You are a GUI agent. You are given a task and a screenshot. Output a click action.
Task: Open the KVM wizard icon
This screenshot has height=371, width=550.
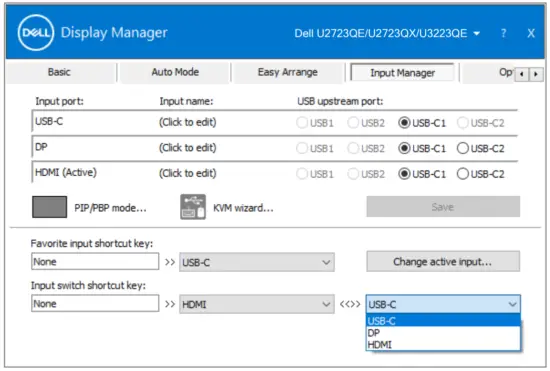(x=193, y=207)
